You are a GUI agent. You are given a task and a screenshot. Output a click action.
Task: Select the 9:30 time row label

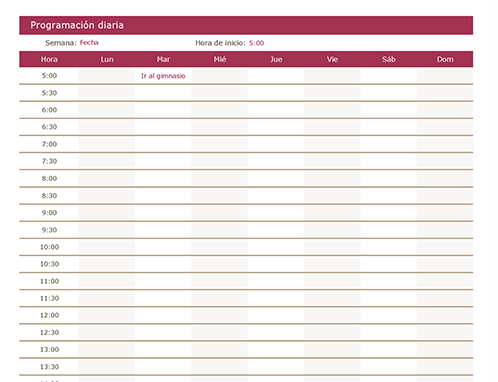coord(49,230)
